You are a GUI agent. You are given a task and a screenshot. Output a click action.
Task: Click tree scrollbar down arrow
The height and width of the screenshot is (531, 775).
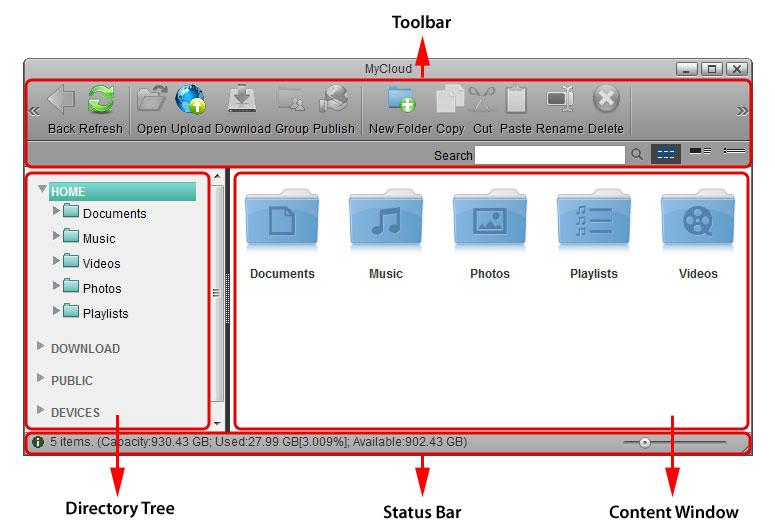click(217, 424)
